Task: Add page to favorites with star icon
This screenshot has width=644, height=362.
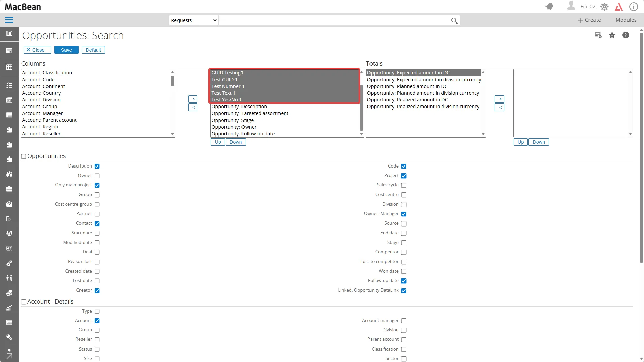Action: pos(612,35)
